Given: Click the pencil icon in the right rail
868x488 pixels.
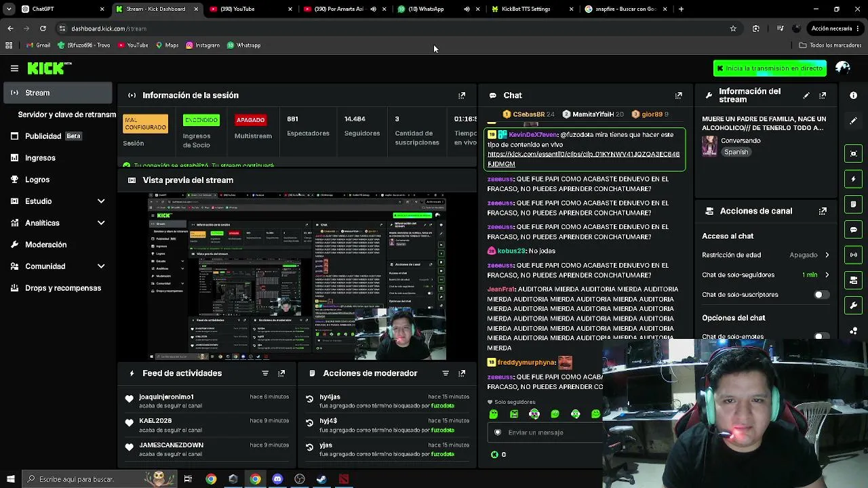Looking at the screenshot, I should tap(854, 121).
